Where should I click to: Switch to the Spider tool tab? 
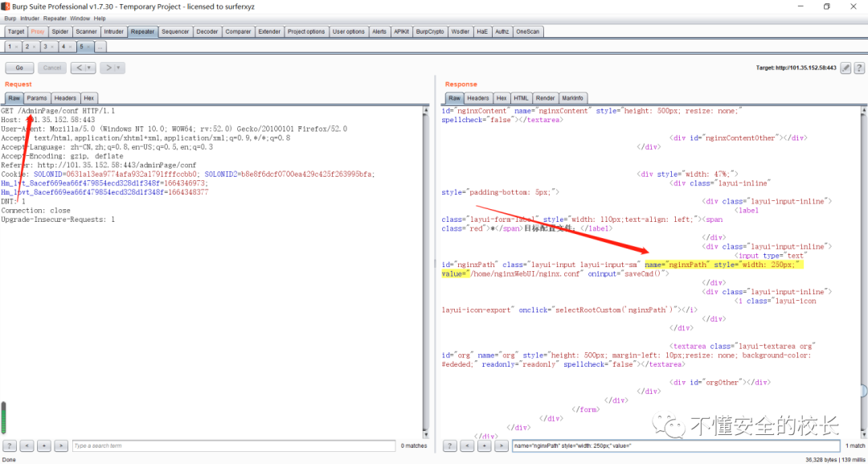(x=59, y=31)
